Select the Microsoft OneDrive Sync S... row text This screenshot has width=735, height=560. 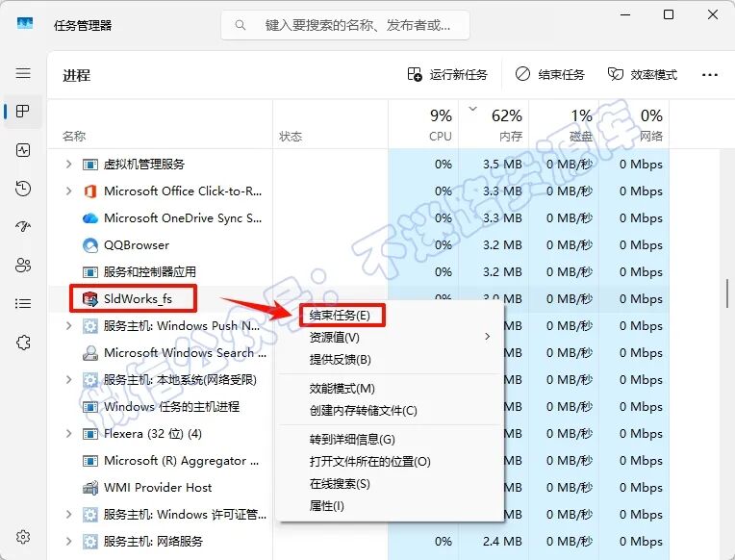183,218
